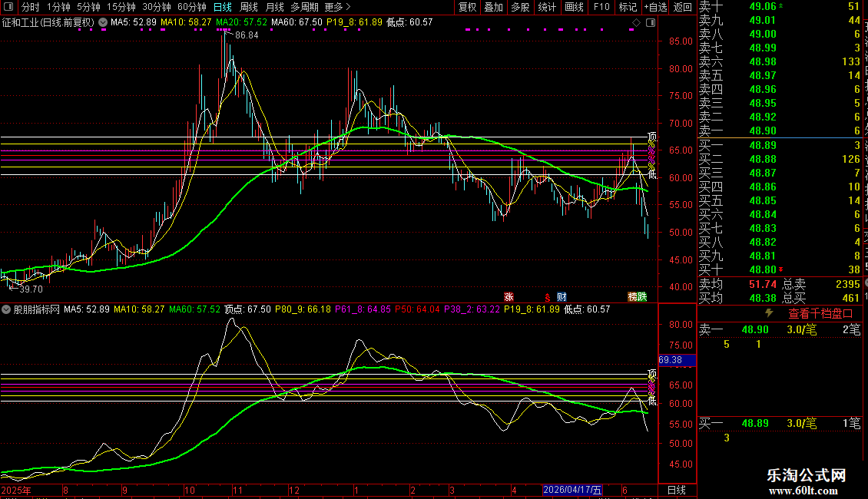Click the 顶 level marker on main chart
Image resolution: width=868 pixels, height=499 pixels.
(652, 136)
